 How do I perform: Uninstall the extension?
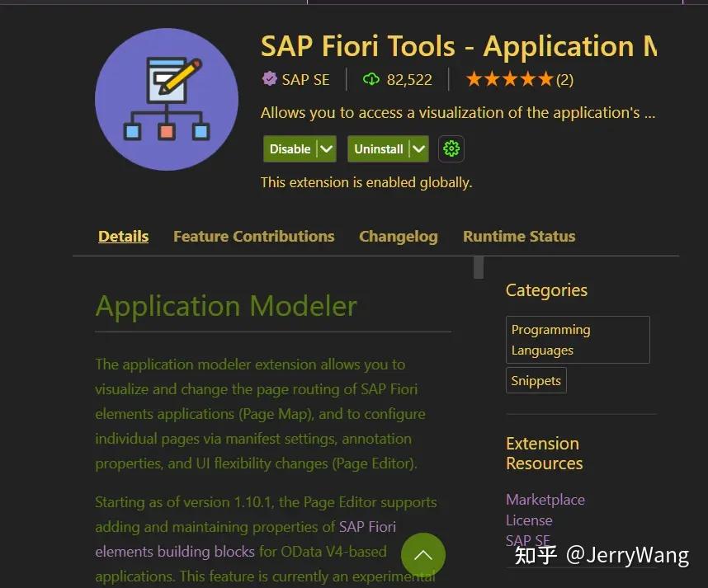tap(380, 149)
